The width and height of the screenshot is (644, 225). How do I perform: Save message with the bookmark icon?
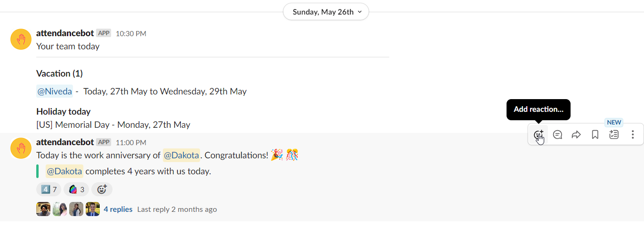[x=595, y=135]
